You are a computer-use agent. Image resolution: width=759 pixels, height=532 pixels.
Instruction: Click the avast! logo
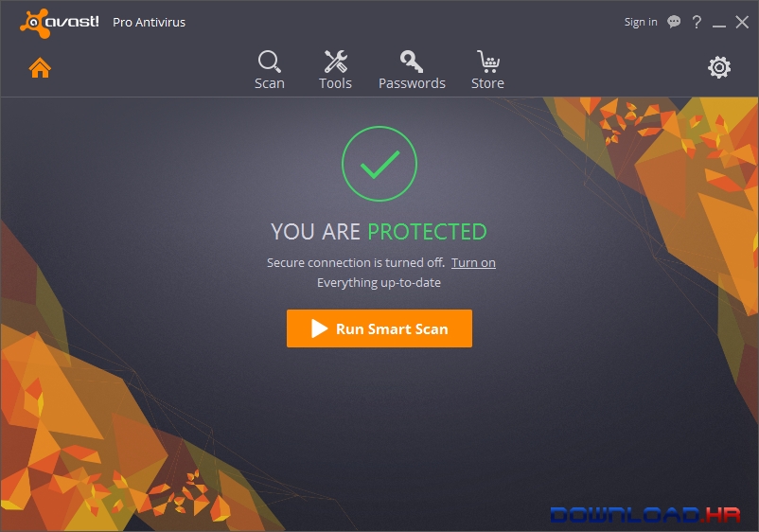tap(60, 23)
